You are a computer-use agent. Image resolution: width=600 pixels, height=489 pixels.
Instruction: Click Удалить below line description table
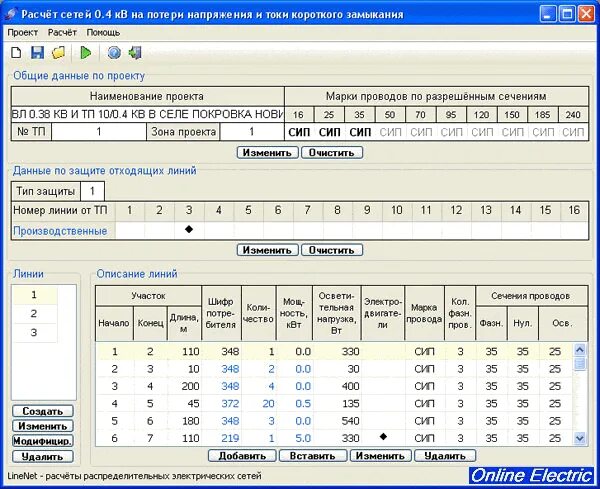(445, 456)
